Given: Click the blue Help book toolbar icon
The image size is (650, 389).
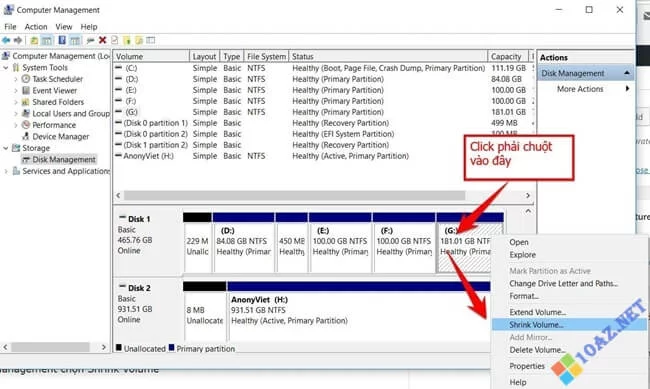Looking at the screenshot, I should pos(62,40).
